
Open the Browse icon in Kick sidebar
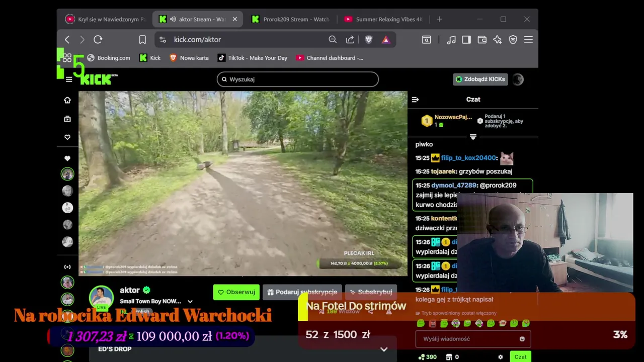(x=67, y=119)
